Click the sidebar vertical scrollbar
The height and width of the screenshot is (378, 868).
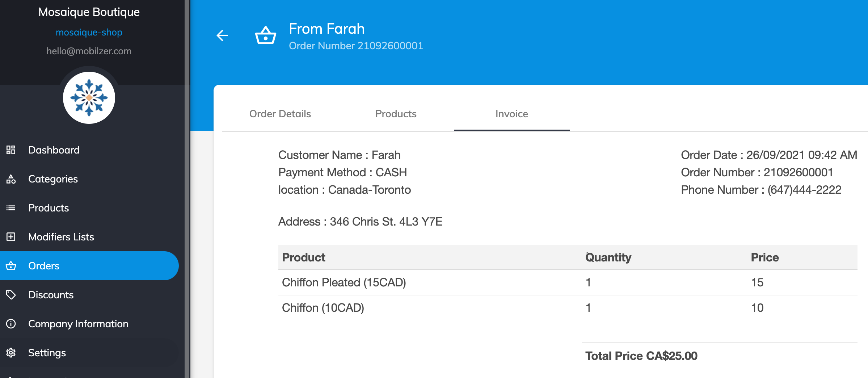(187, 189)
